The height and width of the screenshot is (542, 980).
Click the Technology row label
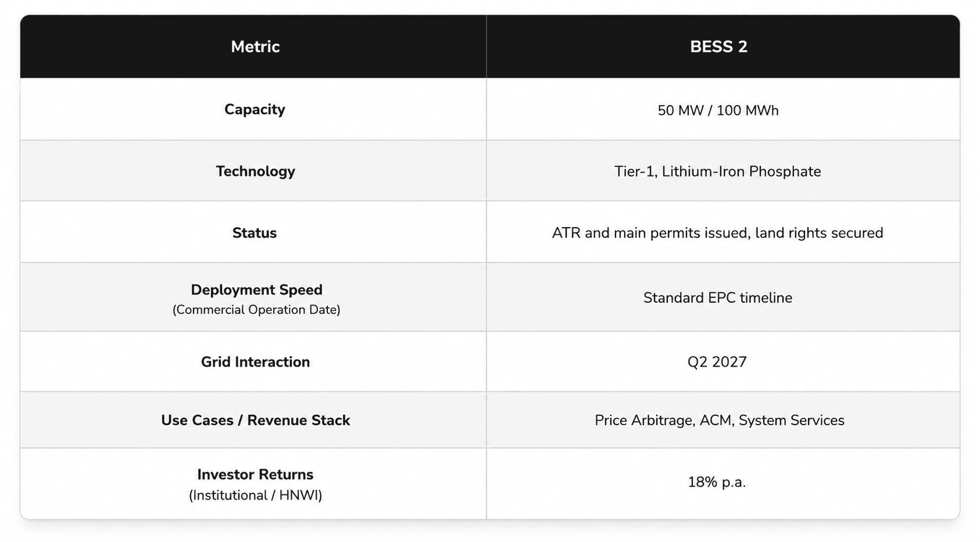tap(255, 171)
